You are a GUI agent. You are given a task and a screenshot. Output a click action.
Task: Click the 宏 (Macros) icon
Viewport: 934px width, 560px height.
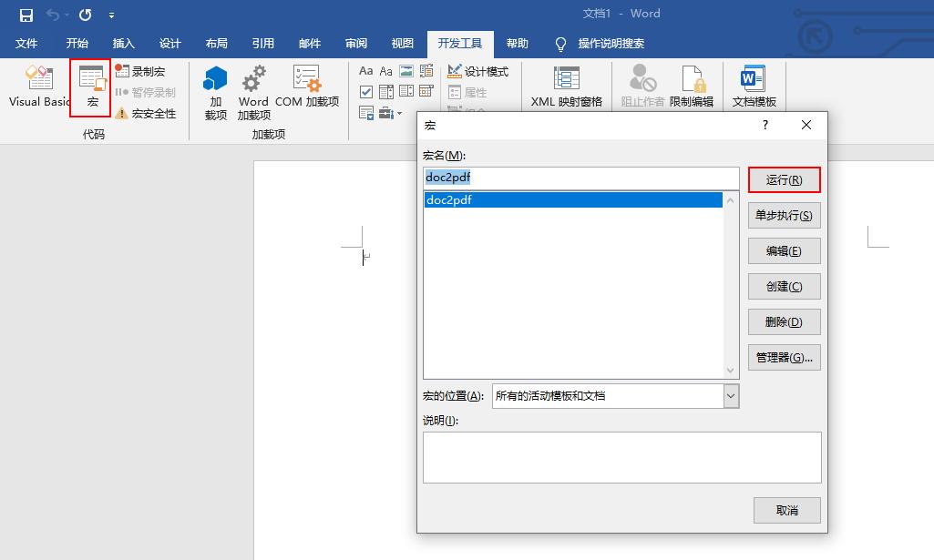click(90, 87)
